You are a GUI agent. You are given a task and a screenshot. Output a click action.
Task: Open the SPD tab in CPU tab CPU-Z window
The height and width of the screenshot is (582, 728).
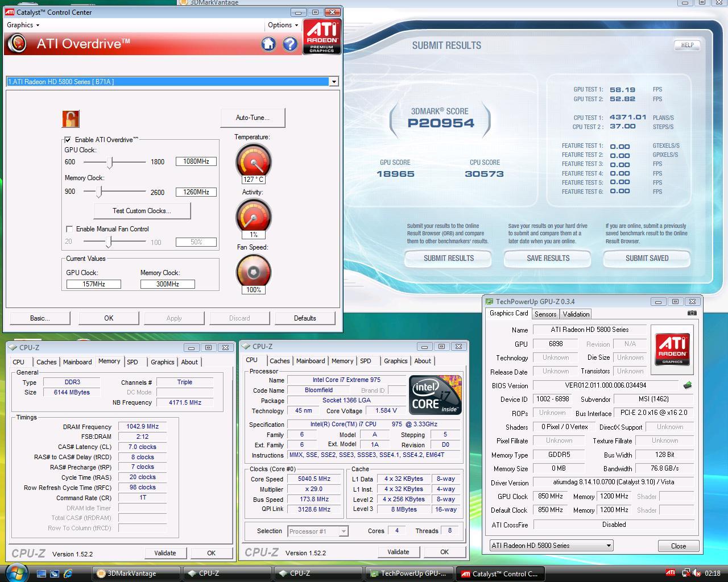pos(366,361)
